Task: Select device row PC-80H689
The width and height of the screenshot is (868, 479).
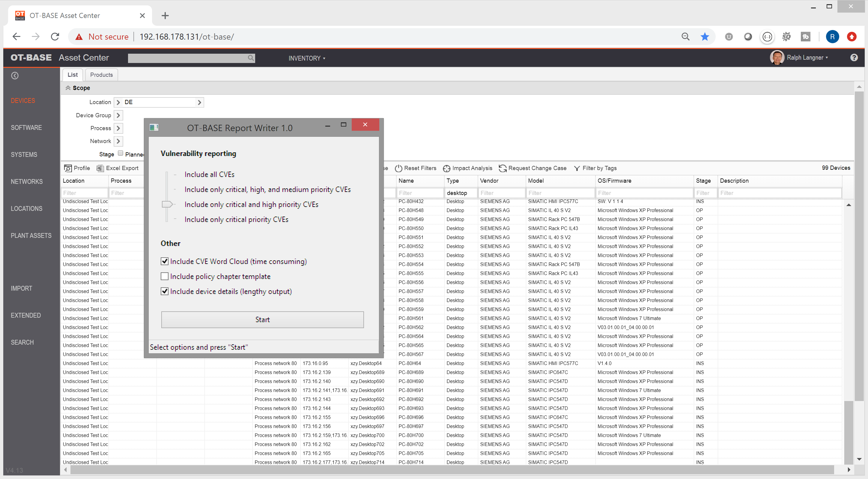Action: (452, 372)
